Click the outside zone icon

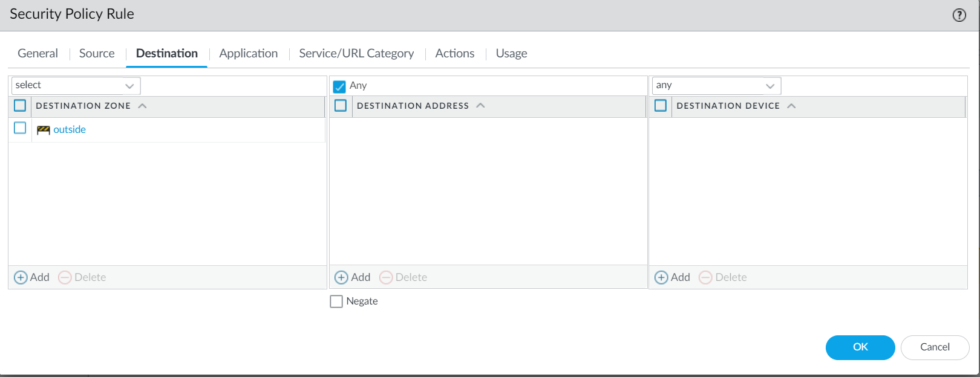point(43,130)
